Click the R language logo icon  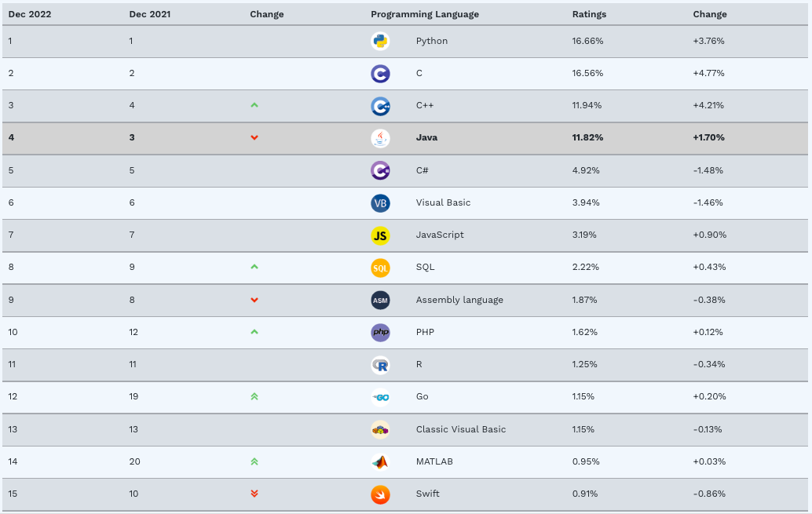coord(380,365)
